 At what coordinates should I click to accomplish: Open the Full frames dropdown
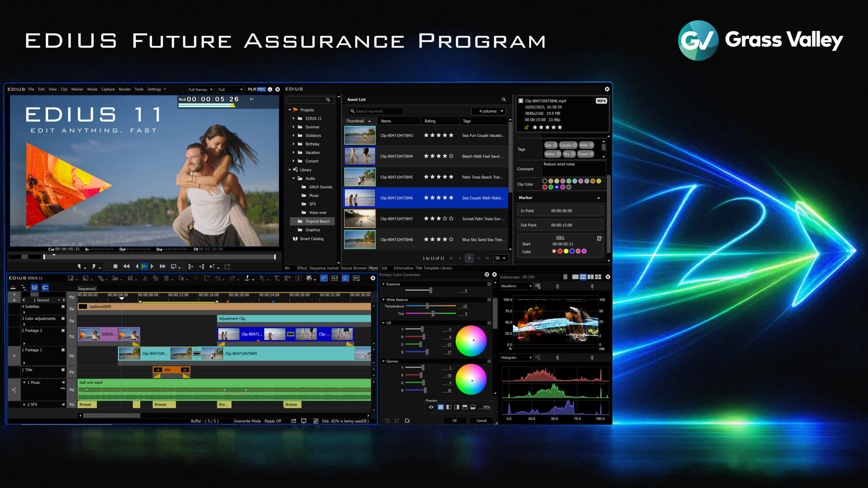tap(200, 89)
